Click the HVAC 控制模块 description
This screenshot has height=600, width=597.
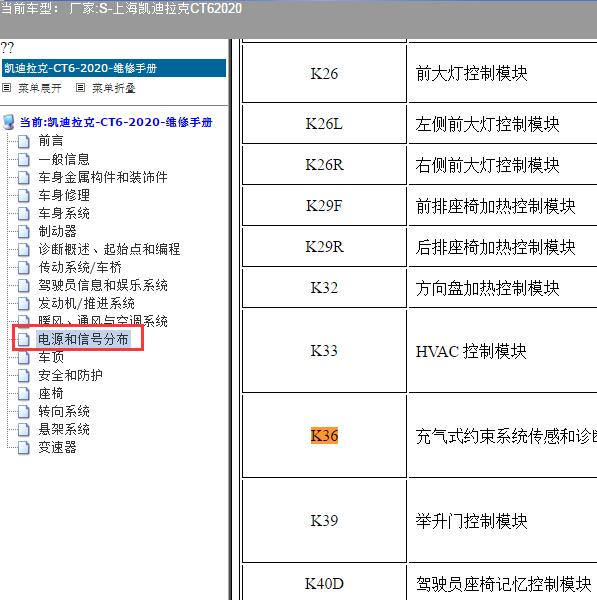click(x=471, y=351)
